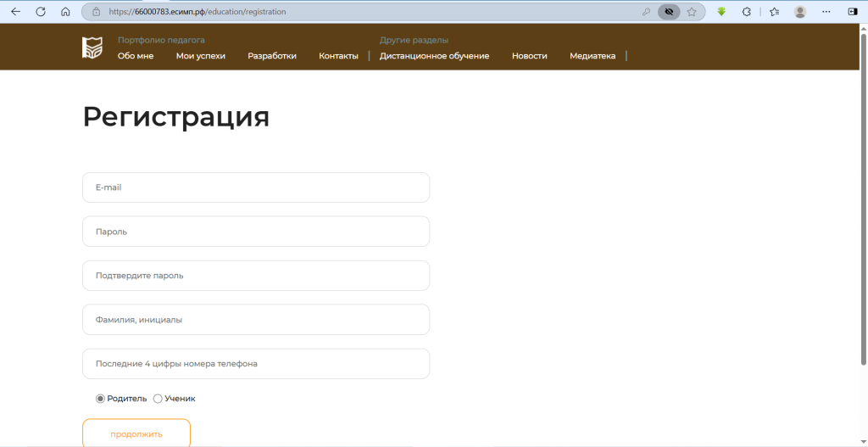The width and height of the screenshot is (868, 447).
Task: Open the Мои успехи menu item
Action: pos(201,56)
